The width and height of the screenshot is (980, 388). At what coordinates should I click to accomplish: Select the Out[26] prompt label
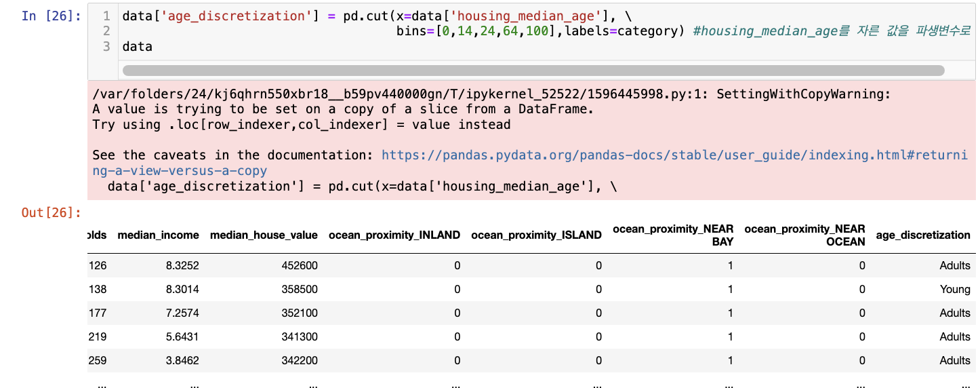pyautogui.click(x=52, y=213)
